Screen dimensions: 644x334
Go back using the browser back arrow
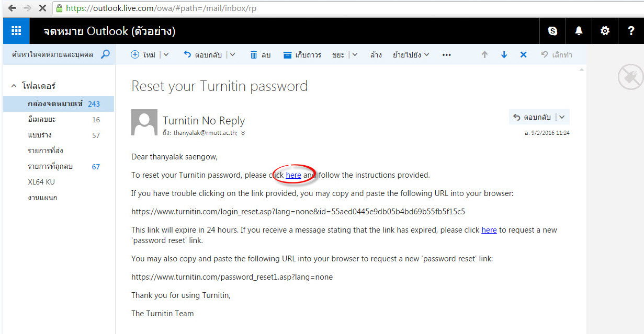point(12,8)
